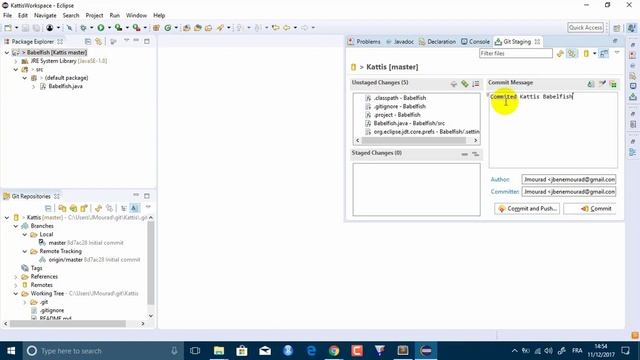Click the New Java Package icon
Screen dimensions: 640x360
coord(156,28)
